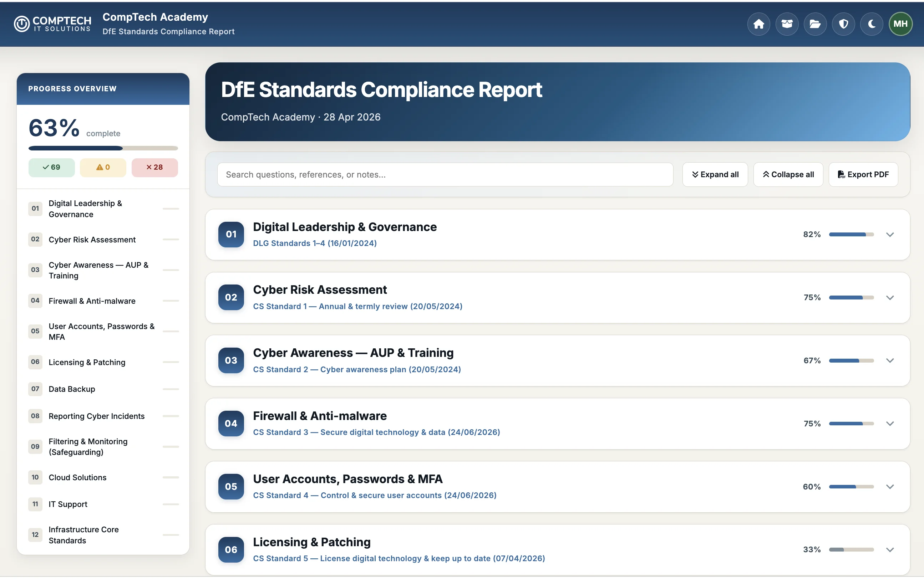Screen dimensions: 924x579
Task: Click the PROGRESS OVERVIEW panel heading
Action: coord(72,89)
